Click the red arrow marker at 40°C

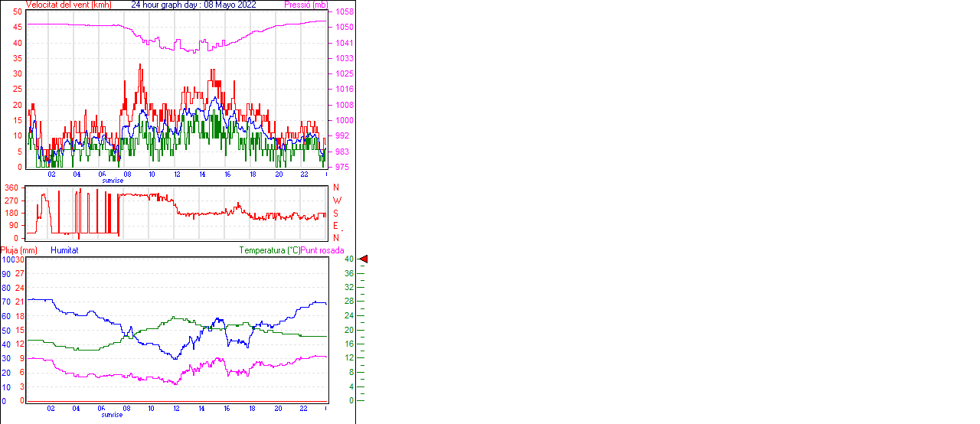364,259
